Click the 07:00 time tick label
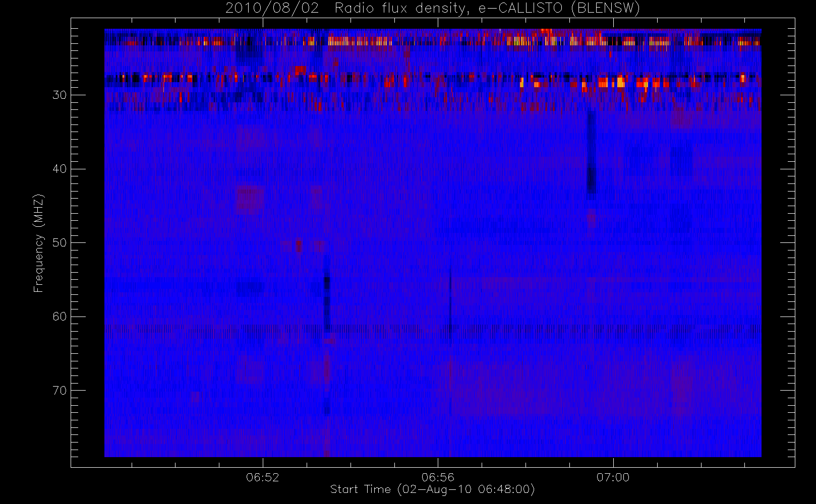The image size is (816, 504). point(613,477)
